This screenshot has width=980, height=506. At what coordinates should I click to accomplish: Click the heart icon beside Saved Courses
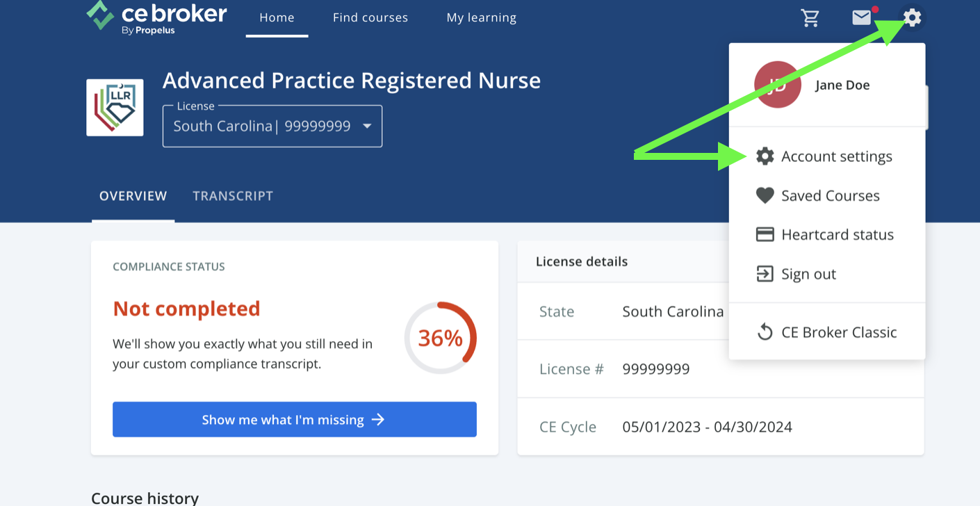point(765,195)
